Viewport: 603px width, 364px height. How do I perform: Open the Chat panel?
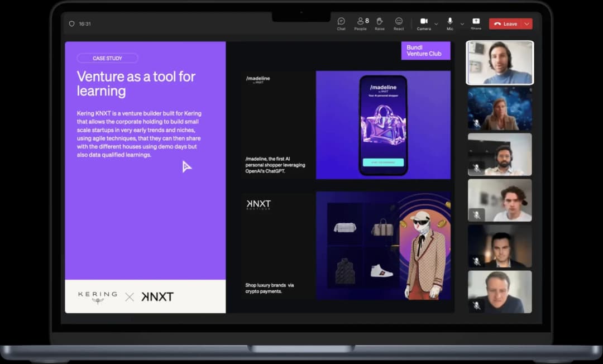(341, 23)
